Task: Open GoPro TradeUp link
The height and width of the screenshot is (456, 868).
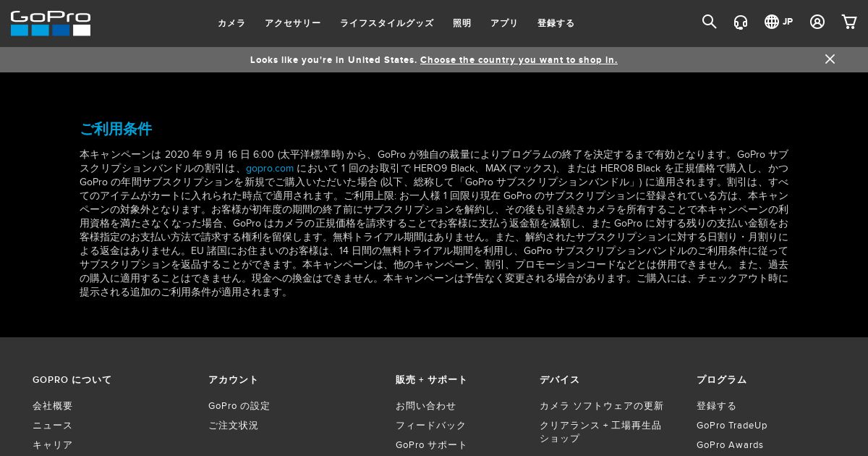Action: [x=732, y=426]
